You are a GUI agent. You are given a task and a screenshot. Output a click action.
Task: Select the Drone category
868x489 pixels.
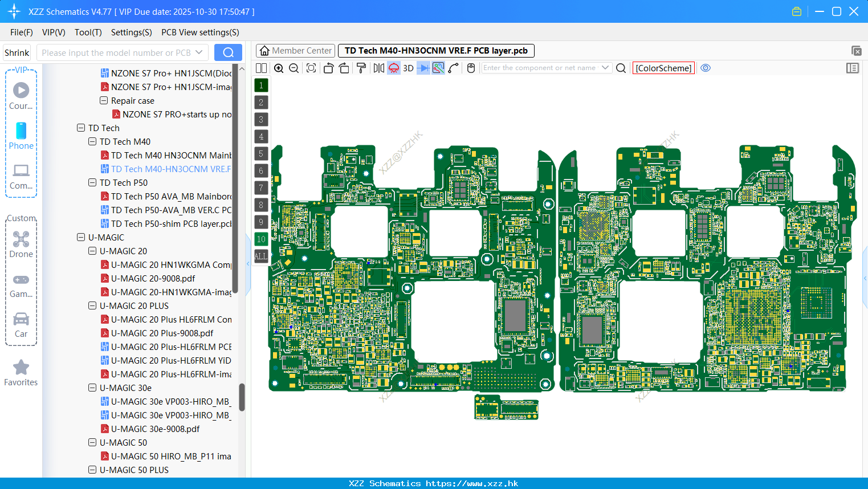point(21,244)
